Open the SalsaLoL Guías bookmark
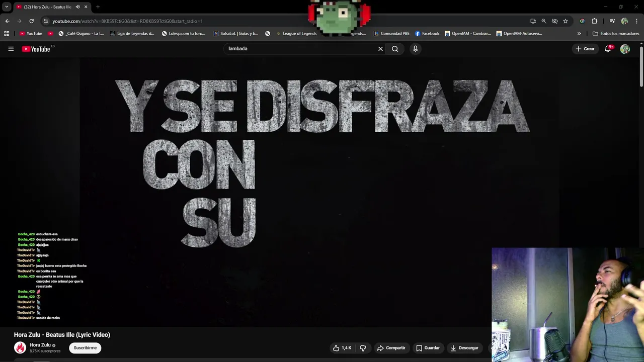The height and width of the screenshot is (362, 644). [235, 34]
